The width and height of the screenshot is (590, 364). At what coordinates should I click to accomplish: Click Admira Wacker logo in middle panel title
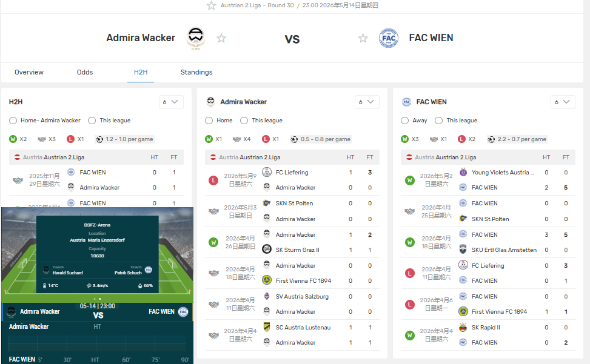211,102
